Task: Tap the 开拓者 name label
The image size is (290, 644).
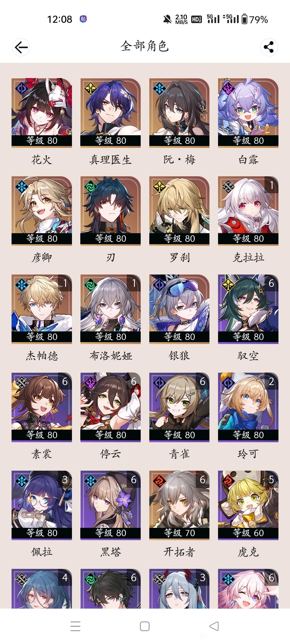Action: coord(179,552)
